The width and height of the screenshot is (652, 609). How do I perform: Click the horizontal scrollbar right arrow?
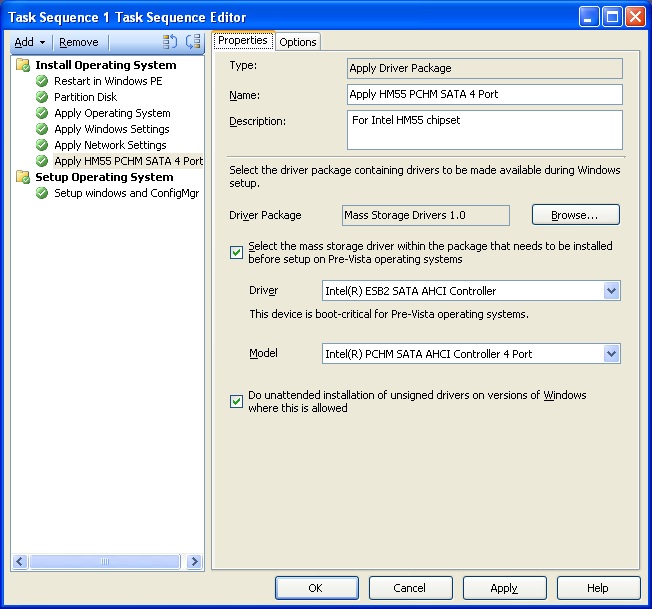194,562
